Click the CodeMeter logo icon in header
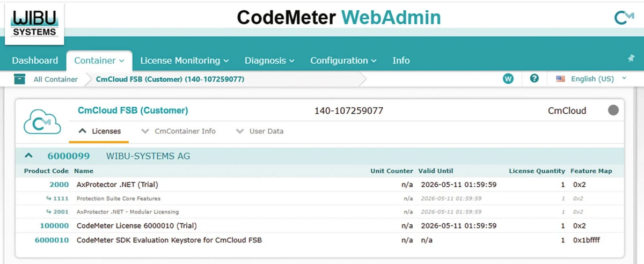644x264 pixels. [x=624, y=18]
